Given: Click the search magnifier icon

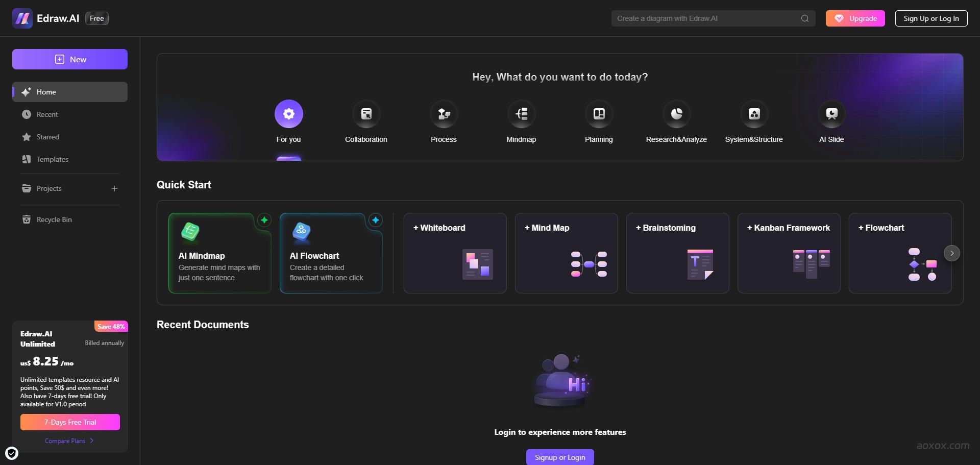Looking at the screenshot, I should [805, 18].
